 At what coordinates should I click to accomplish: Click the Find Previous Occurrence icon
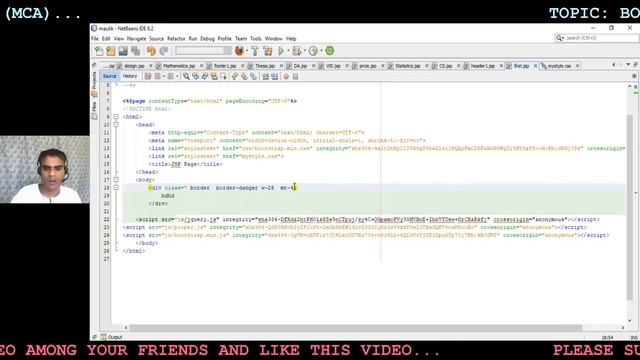point(196,76)
